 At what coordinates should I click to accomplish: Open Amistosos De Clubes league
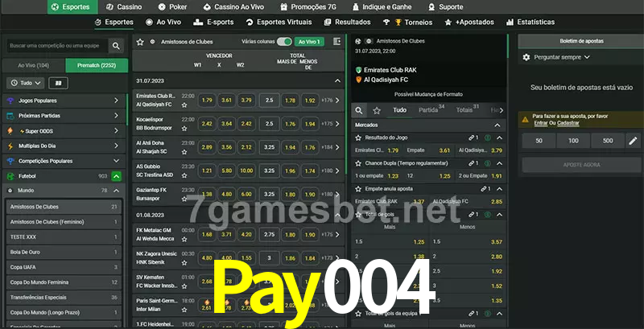pyautogui.click(x=64, y=207)
